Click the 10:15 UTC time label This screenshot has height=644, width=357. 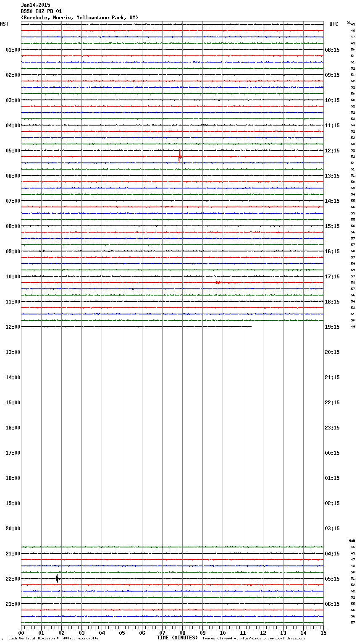(x=332, y=100)
